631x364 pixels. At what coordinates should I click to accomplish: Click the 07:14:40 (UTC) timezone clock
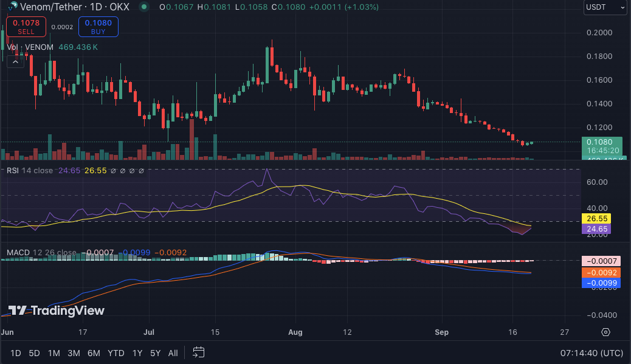pyautogui.click(x=591, y=353)
